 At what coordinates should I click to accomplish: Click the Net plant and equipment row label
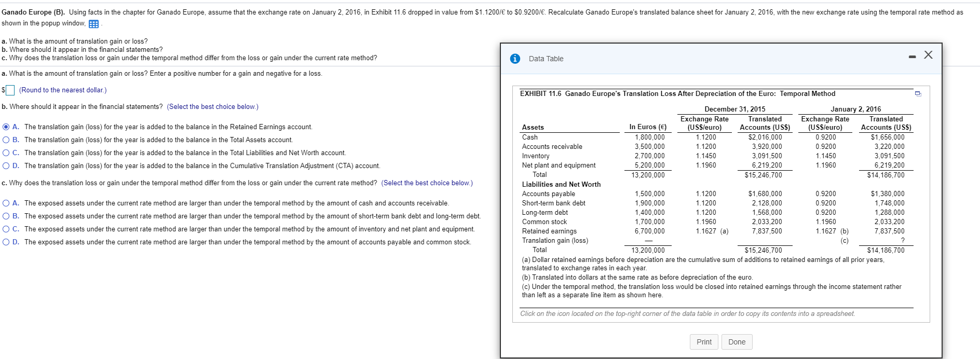pos(559,165)
